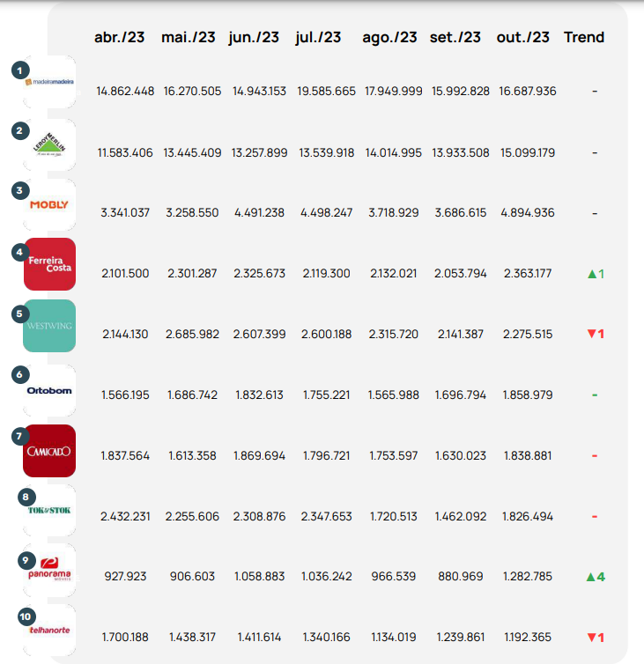
Task: Click Ferreira Costa's green up-trend arrow
Action: (x=592, y=274)
